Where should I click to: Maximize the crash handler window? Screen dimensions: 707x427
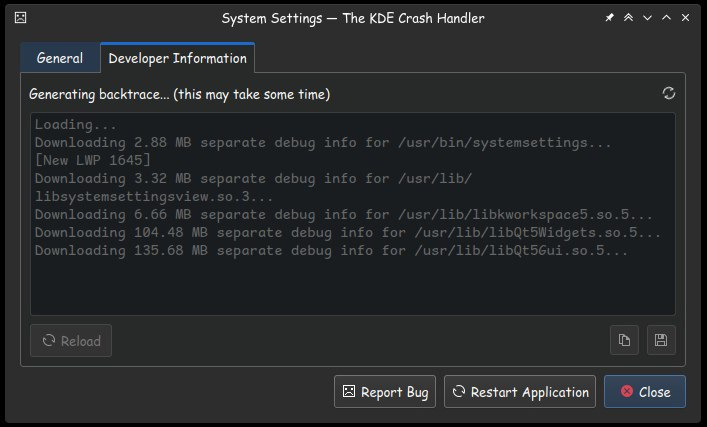pos(666,18)
